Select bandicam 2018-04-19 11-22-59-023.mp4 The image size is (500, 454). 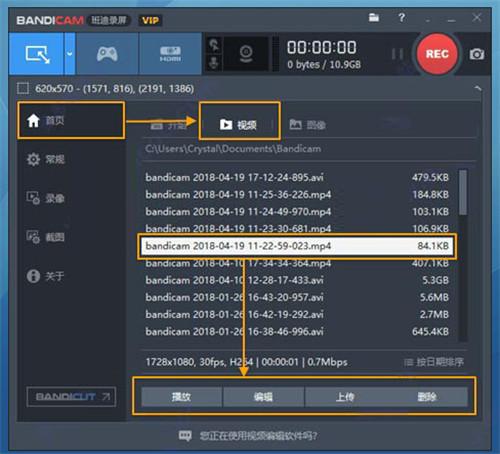(x=297, y=246)
